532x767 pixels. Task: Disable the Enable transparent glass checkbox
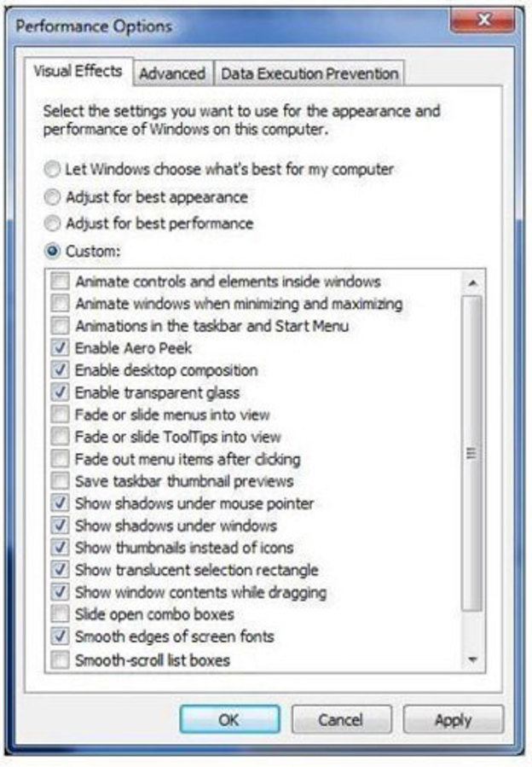[61, 392]
